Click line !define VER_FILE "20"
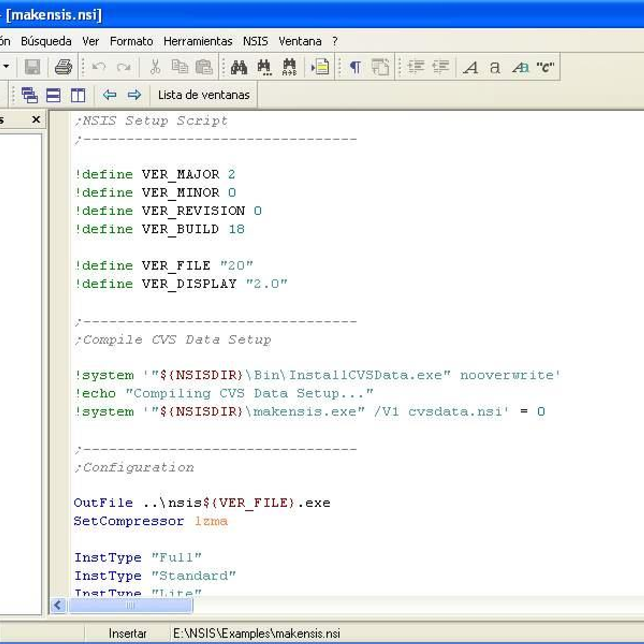The height and width of the screenshot is (644, 644). coord(164,266)
